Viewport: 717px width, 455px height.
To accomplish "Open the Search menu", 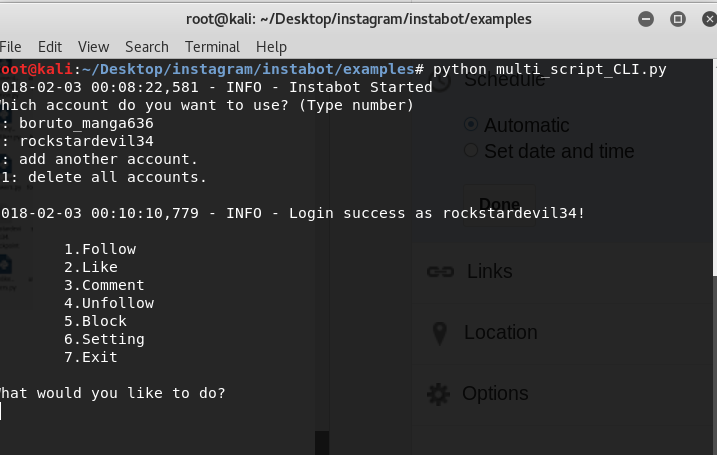I will click(147, 47).
